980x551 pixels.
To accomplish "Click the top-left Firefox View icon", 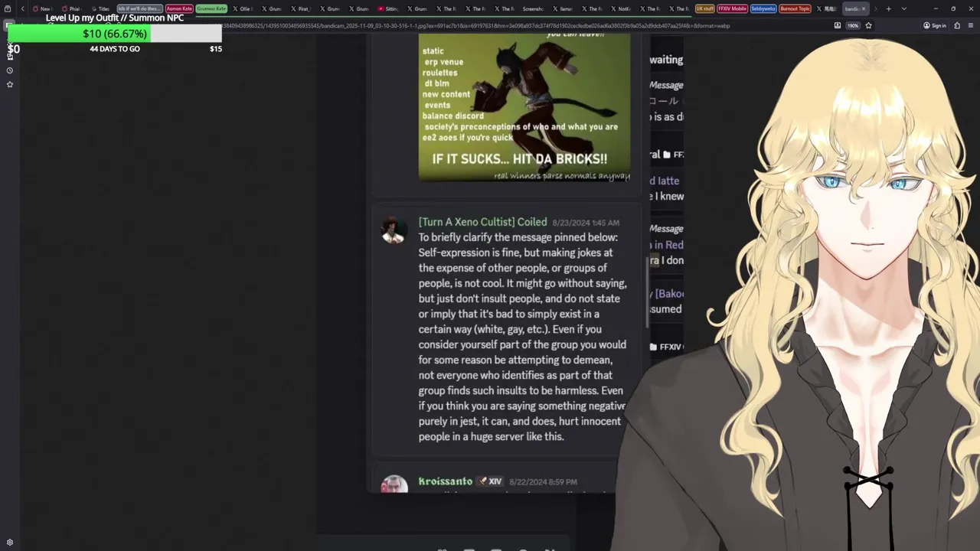I will pos(8,8).
